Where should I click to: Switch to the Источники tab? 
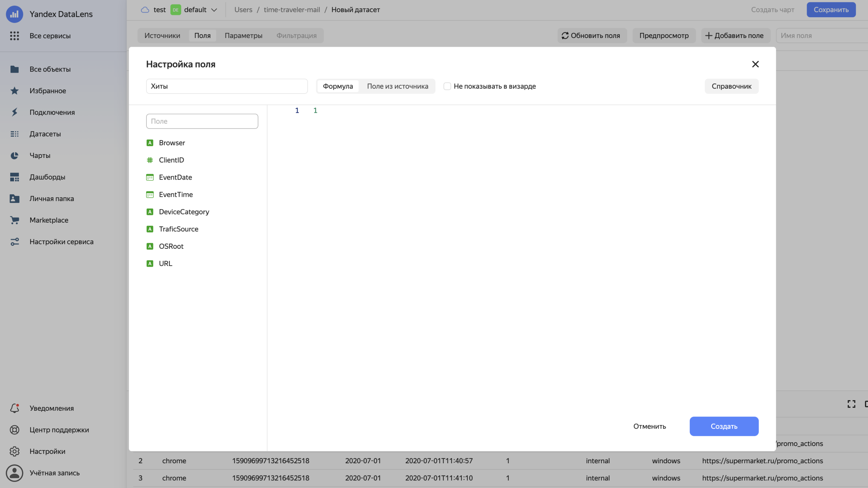click(162, 36)
